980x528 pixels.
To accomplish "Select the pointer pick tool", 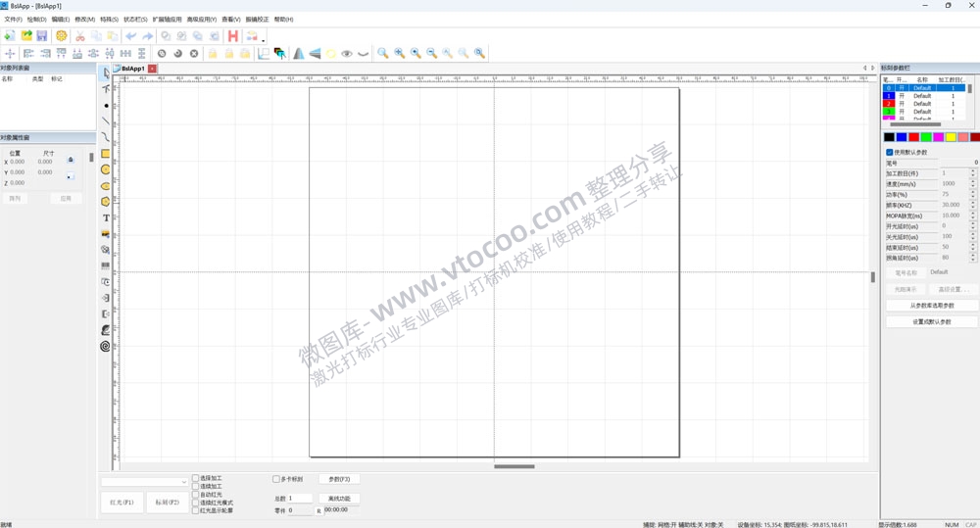I will (x=106, y=72).
